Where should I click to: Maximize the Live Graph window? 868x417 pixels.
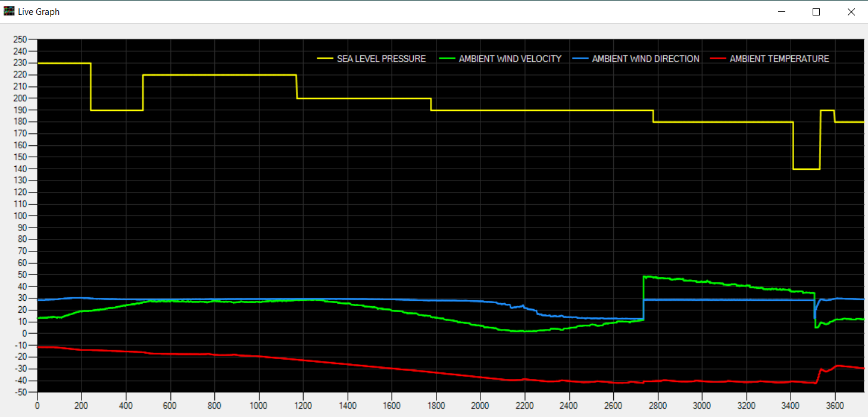coord(816,12)
